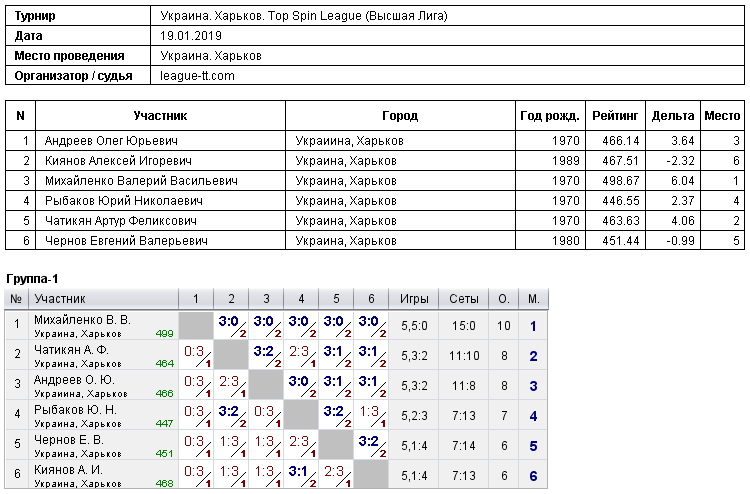Click the birth year 1980 cell

(x=550, y=241)
